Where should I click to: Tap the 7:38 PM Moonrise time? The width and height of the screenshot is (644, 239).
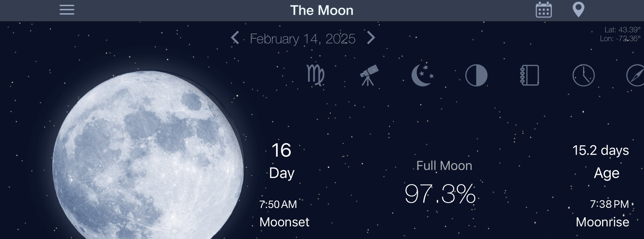tap(609, 204)
